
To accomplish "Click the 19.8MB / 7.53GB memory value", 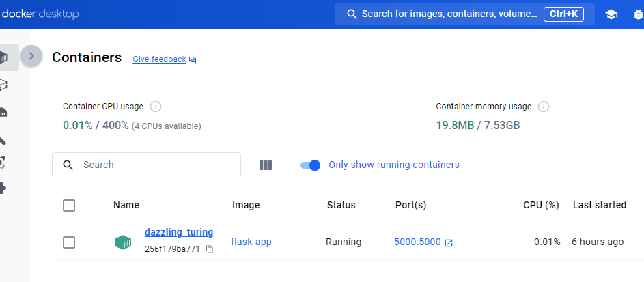I will click(x=477, y=125).
